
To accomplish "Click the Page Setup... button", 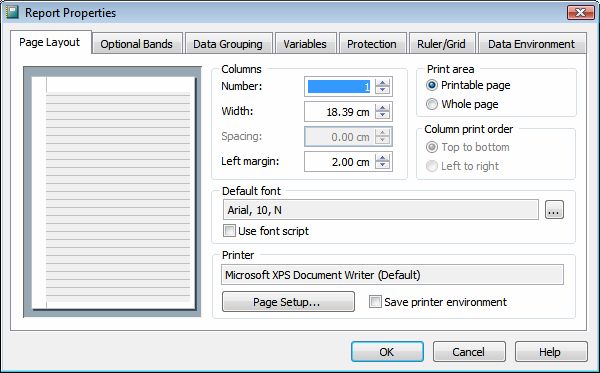I will pyautogui.click(x=288, y=302).
